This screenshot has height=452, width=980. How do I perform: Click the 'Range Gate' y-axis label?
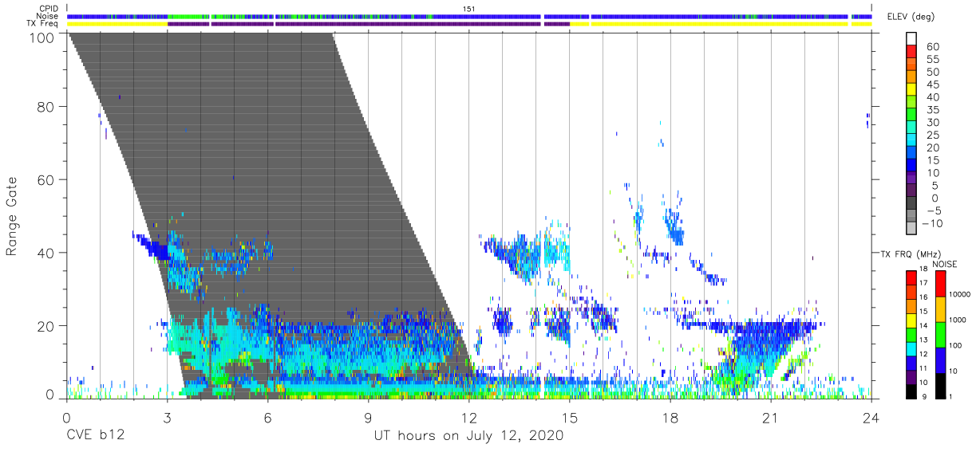[12, 216]
